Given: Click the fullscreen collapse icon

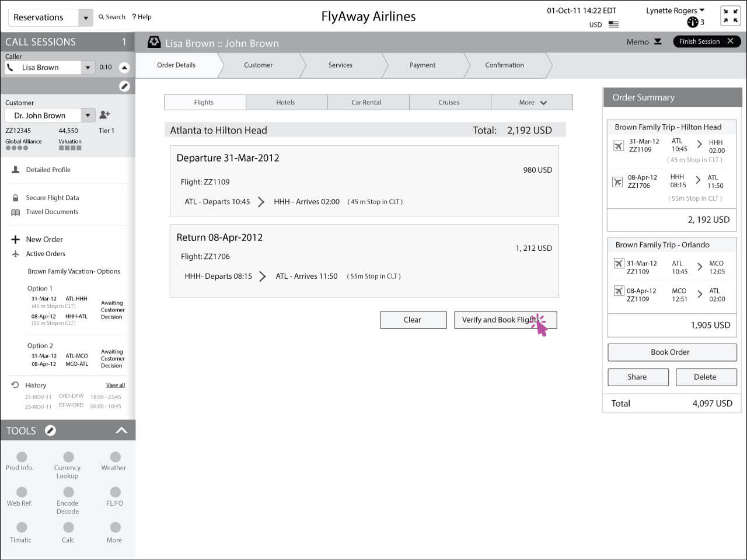Looking at the screenshot, I should click(730, 16).
